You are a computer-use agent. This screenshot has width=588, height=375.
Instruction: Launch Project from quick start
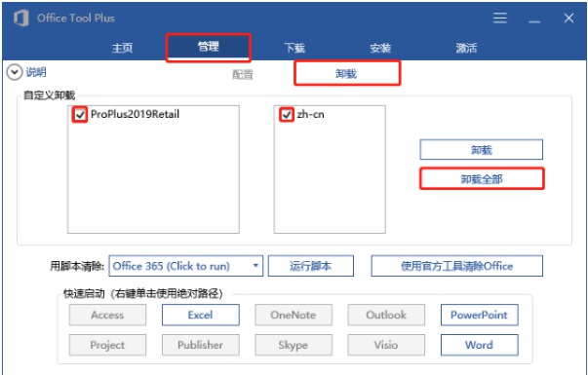tap(107, 345)
